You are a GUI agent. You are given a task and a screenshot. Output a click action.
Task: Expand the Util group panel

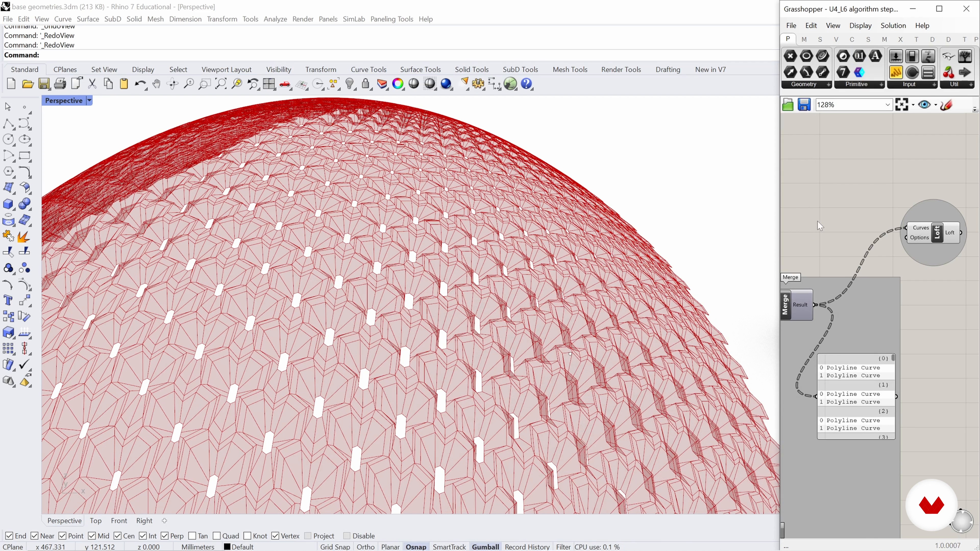(971, 84)
